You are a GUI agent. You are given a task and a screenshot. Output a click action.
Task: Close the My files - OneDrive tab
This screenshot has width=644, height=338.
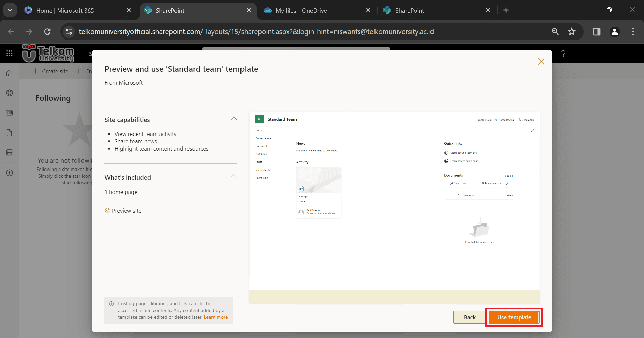click(368, 10)
